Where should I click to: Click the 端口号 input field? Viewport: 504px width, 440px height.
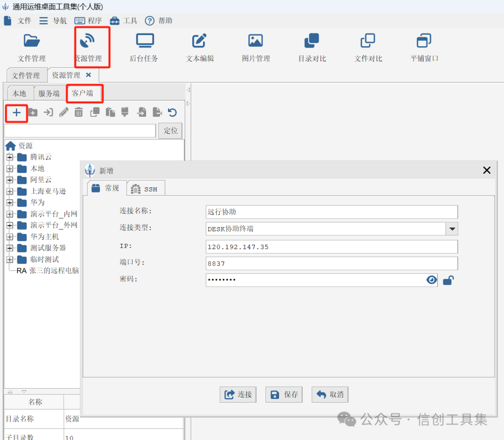[x=332, y=263]
